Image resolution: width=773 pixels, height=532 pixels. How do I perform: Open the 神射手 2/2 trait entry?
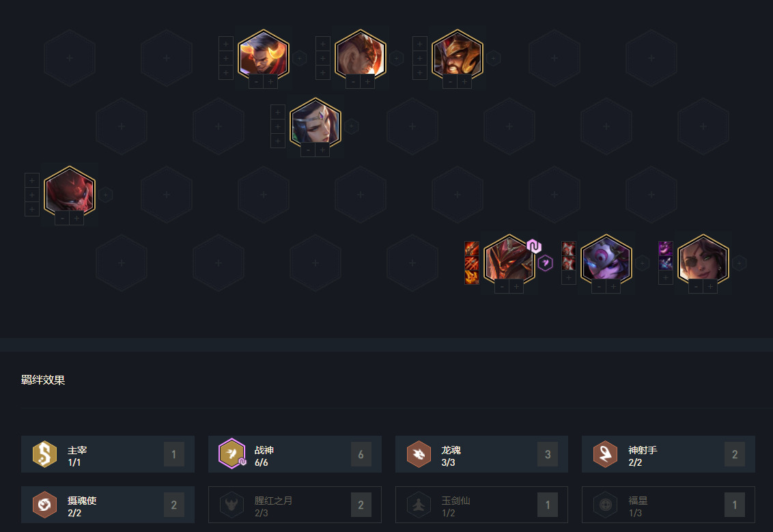(669, 454)
